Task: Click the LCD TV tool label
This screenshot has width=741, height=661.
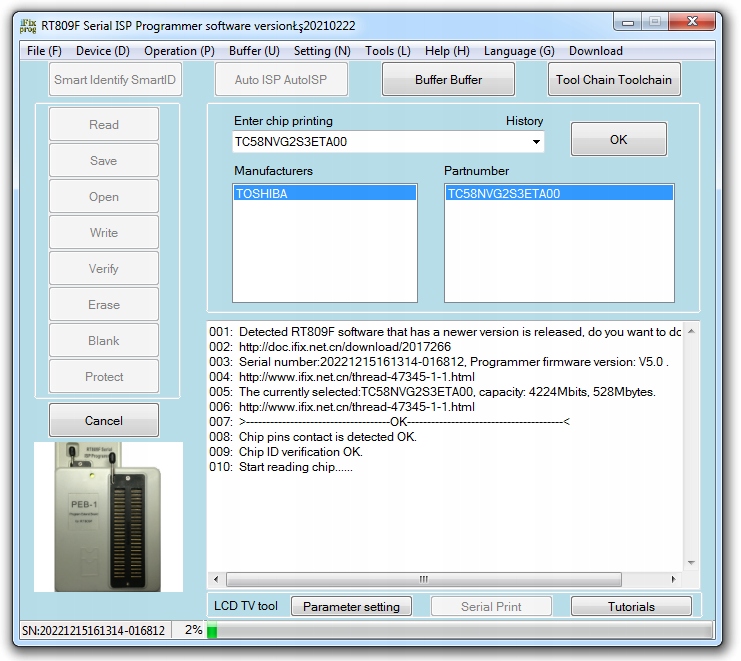Action: point(246,606)
